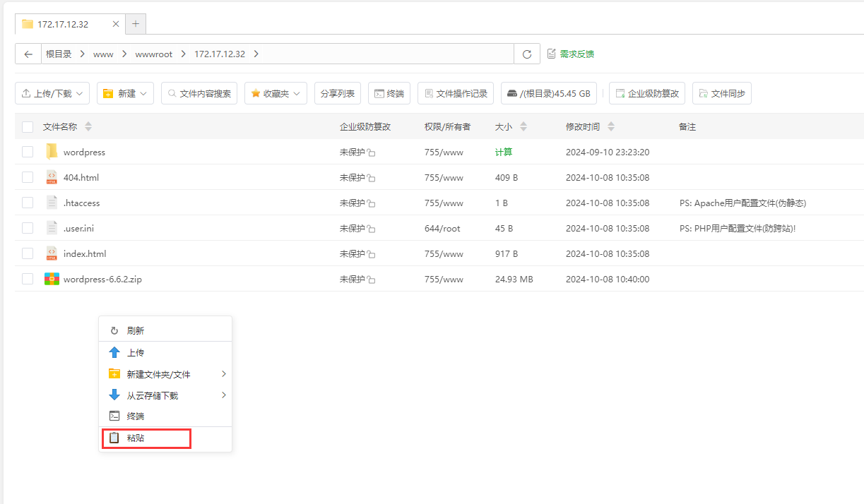Select 终端 in the context menu
Screen dimensions: 864x504
pos(165,416)
